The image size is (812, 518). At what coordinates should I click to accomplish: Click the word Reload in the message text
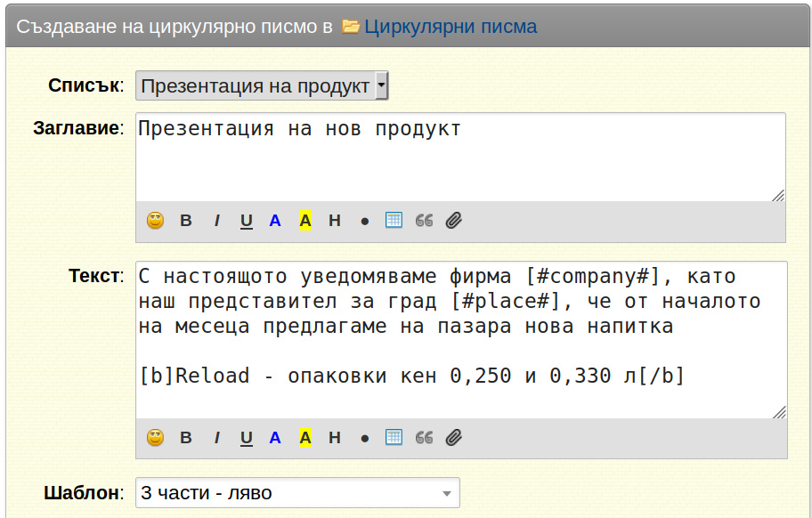click(x=212, y=376)
